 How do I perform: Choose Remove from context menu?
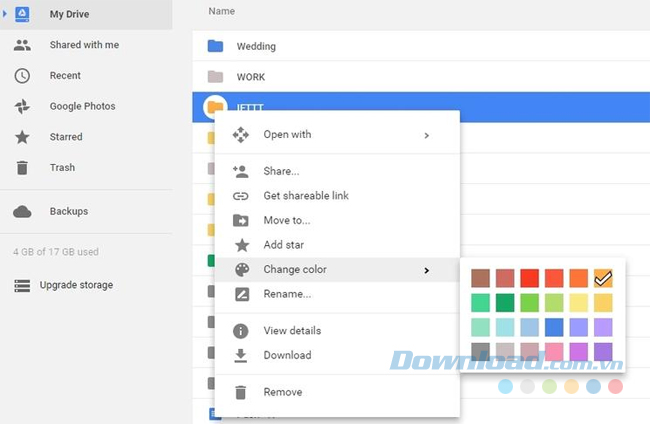tap(337, 392)
